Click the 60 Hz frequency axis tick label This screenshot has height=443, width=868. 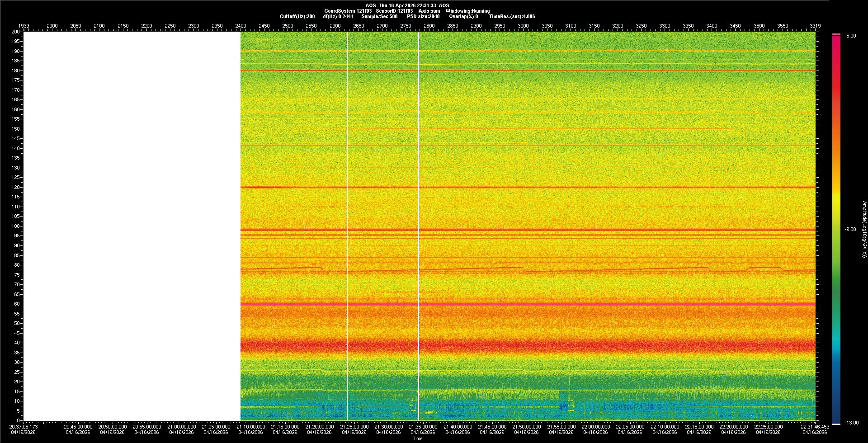click(x=16, y=304)
